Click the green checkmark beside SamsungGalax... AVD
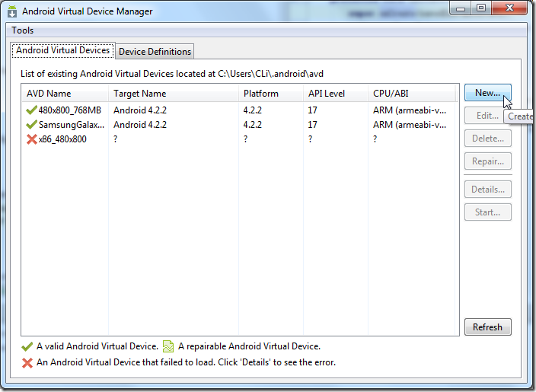This screenshot has height=392, width=536. (x=31, y=124)
